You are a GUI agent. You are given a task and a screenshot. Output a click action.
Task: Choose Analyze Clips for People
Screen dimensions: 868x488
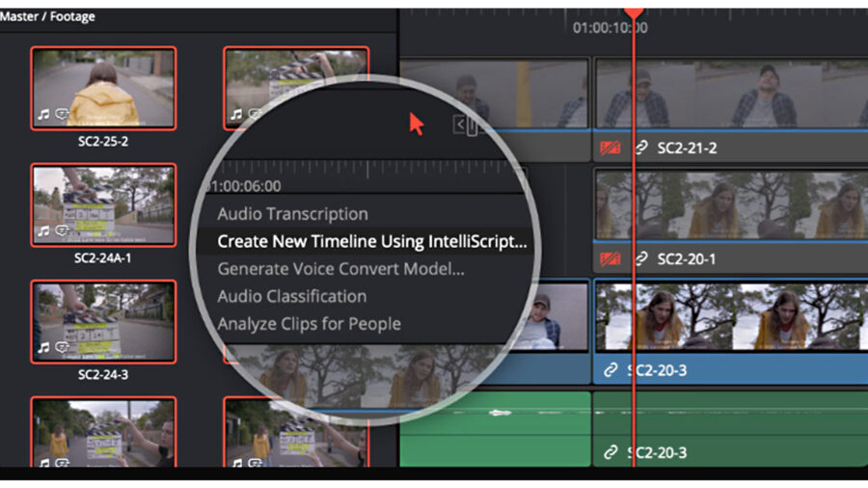tap(309, 324)
